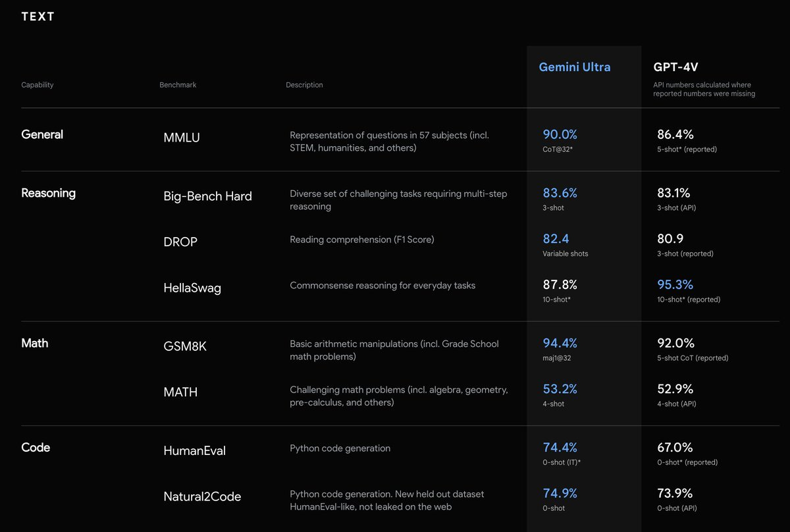Image resolution: width=790 pixels, height=532 pixels.
Task: Select the Benchmark column header
Action: tap(178, 85)
